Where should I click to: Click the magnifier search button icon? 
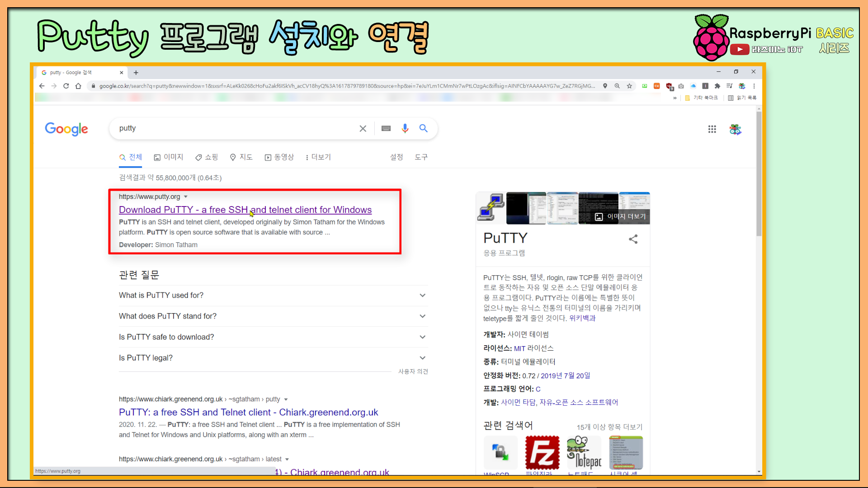[x=423, y=128]
